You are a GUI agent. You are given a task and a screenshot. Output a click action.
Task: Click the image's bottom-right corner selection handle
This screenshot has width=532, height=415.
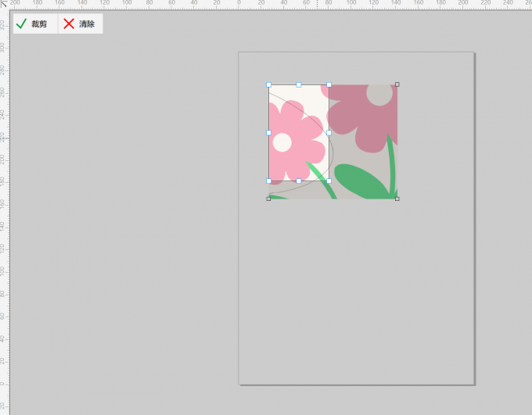397,199
